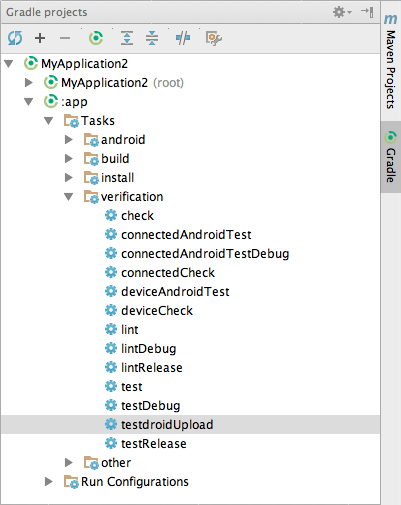Open Gradle settings wrench icon

(x=214, y=38)
